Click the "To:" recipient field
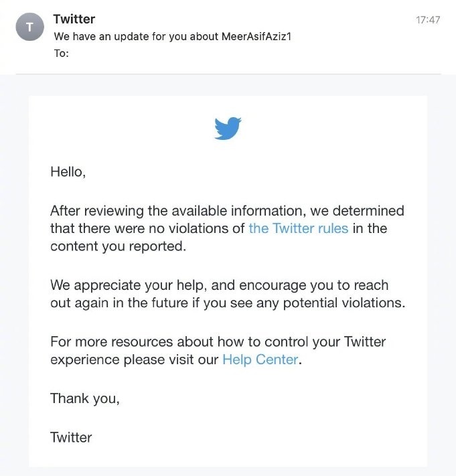The width and height of the screenshot is (456, 476). coord(62,54)
